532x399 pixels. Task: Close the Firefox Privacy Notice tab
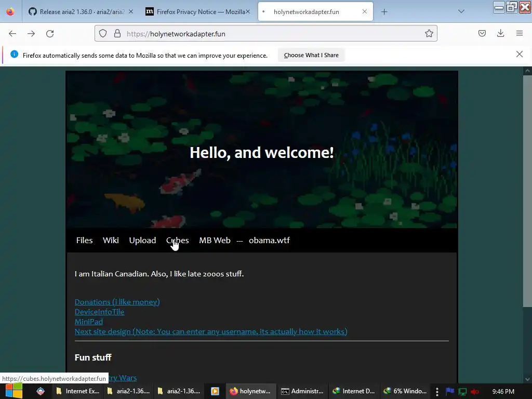248,11
